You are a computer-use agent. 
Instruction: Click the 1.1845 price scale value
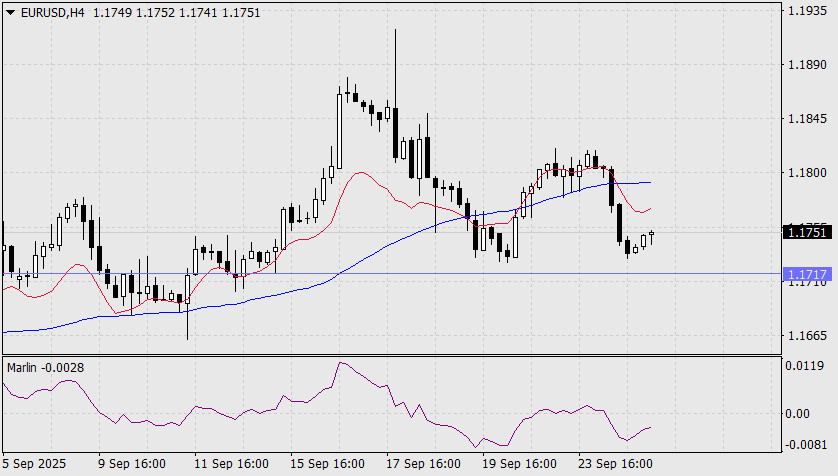tap(807, 119)
